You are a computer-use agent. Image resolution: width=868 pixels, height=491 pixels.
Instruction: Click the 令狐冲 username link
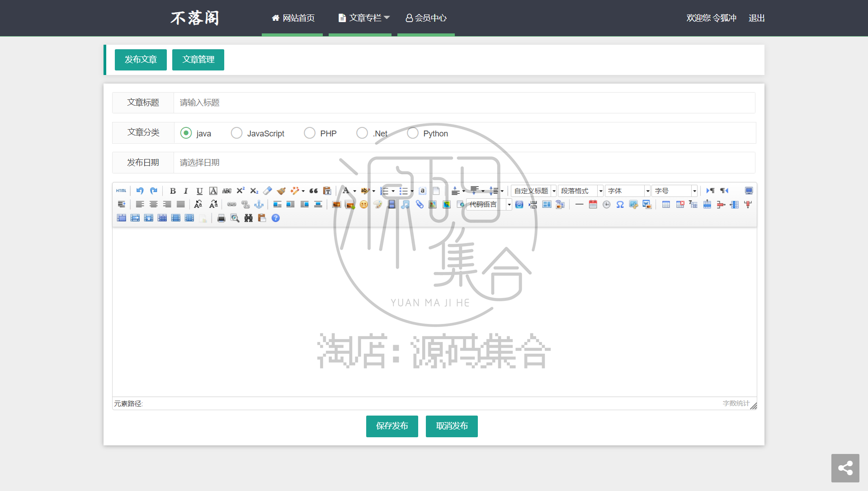pos(724,18)
